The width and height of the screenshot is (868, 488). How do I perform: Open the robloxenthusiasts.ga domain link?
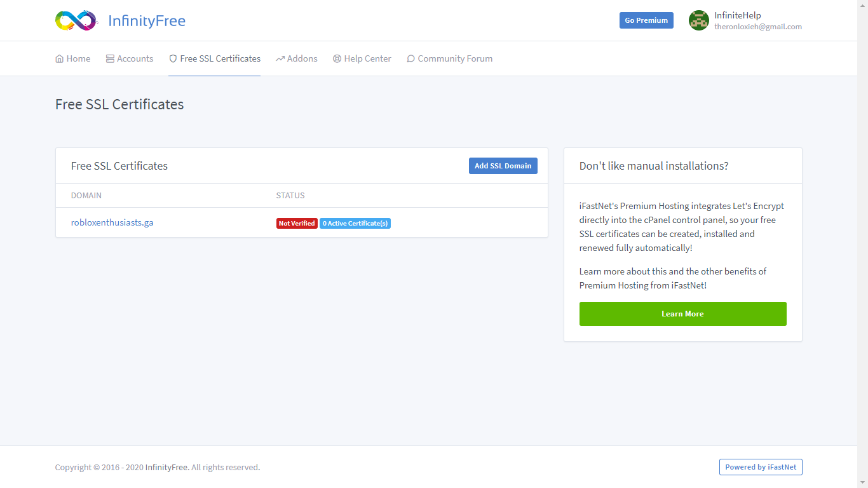[x=112, y=222]
